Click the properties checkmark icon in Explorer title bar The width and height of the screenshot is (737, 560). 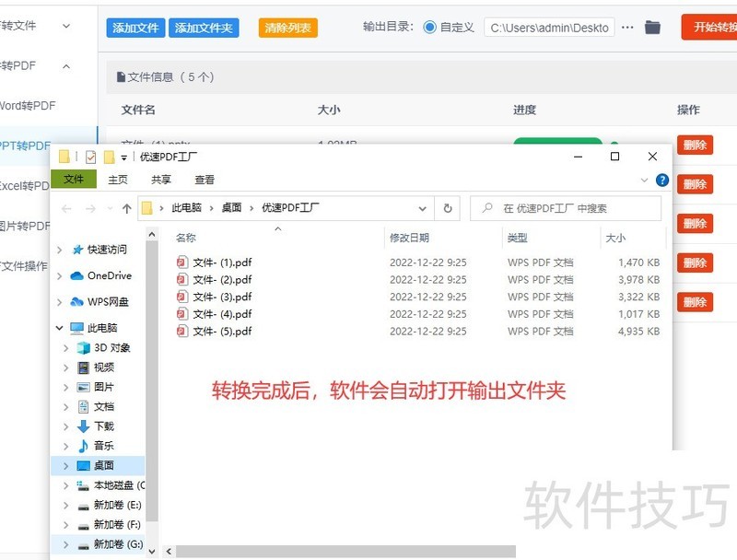tap(90, 157)
